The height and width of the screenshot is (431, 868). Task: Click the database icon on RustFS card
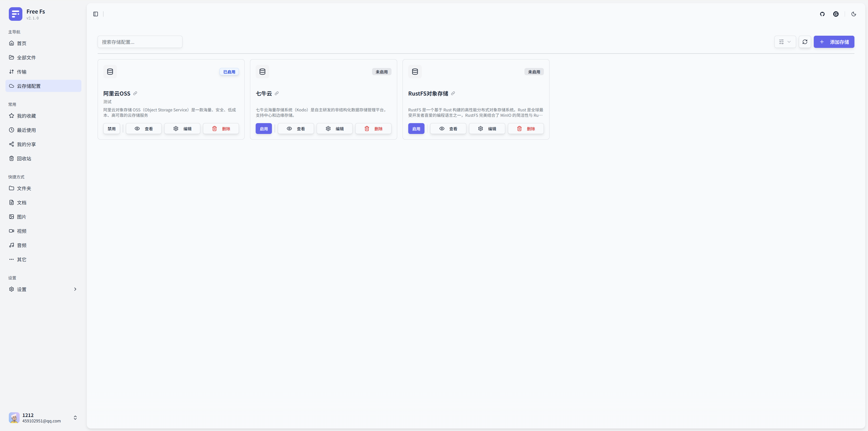(x=415, y=72)
